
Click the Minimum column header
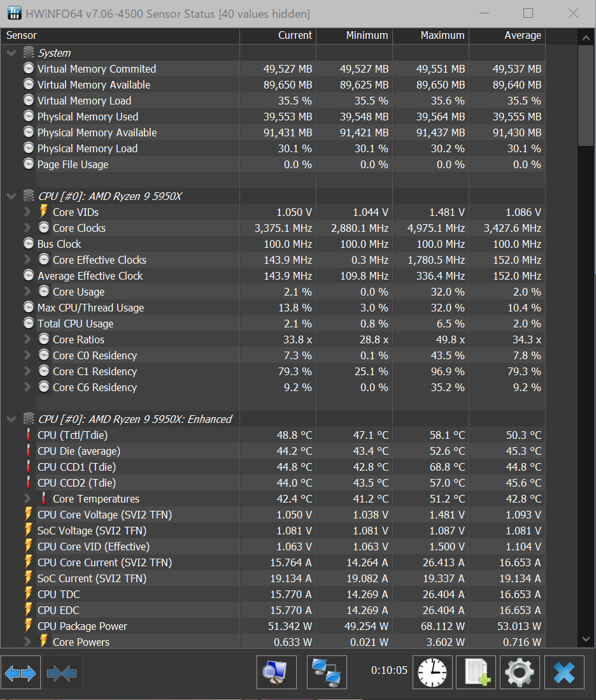355,36
